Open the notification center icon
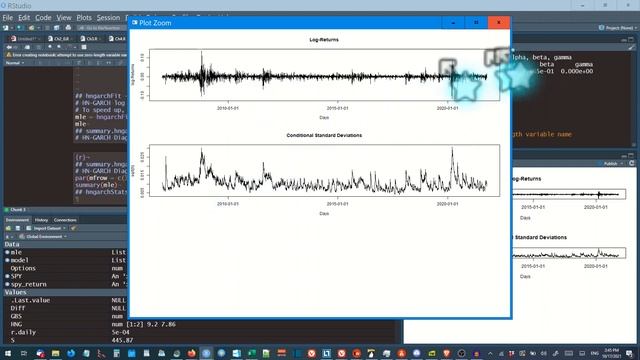 coord(629,353)
